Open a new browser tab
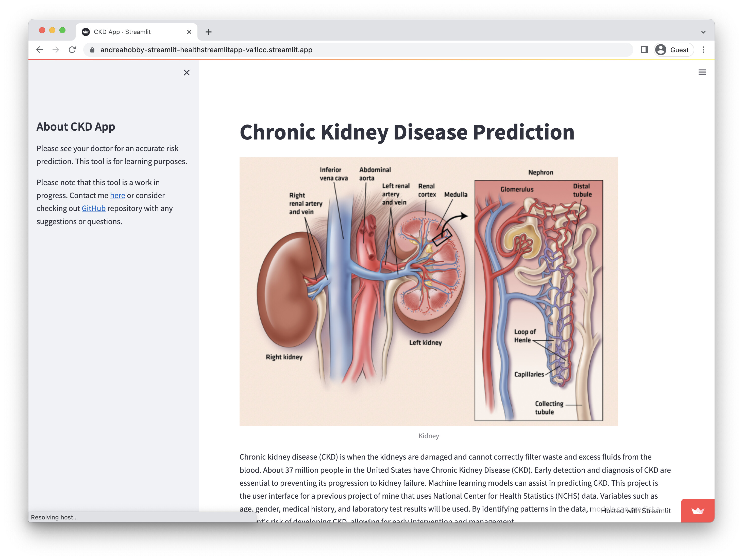 (x=209, y=32)
